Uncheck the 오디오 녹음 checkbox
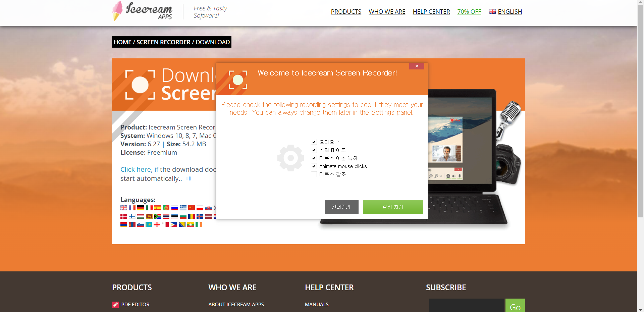This screenshot has height=312, width=644. 314,142
